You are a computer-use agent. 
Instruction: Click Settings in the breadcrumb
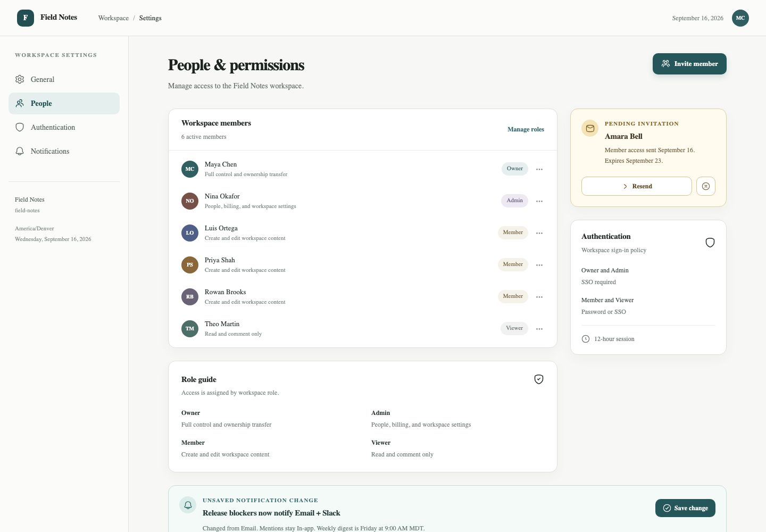click(151, 18)
